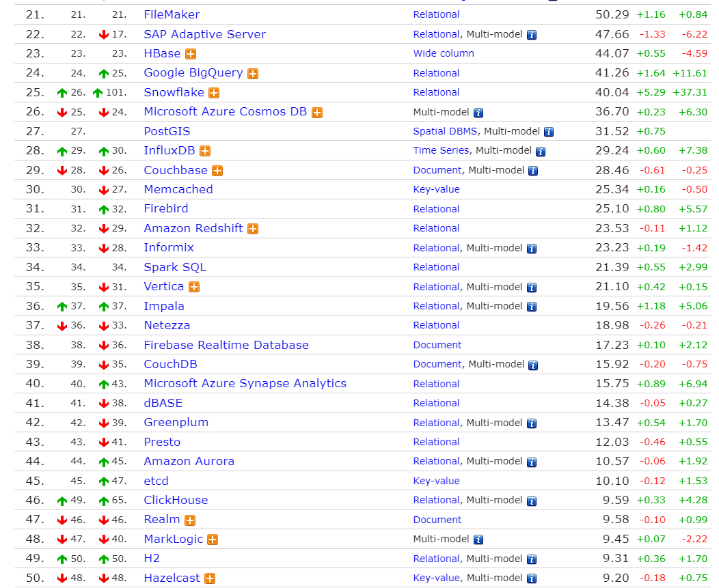The width and height of the screenshot is (719, 588).
Task: Click Wide column model link in HBase row
Action: pos(444,54)
